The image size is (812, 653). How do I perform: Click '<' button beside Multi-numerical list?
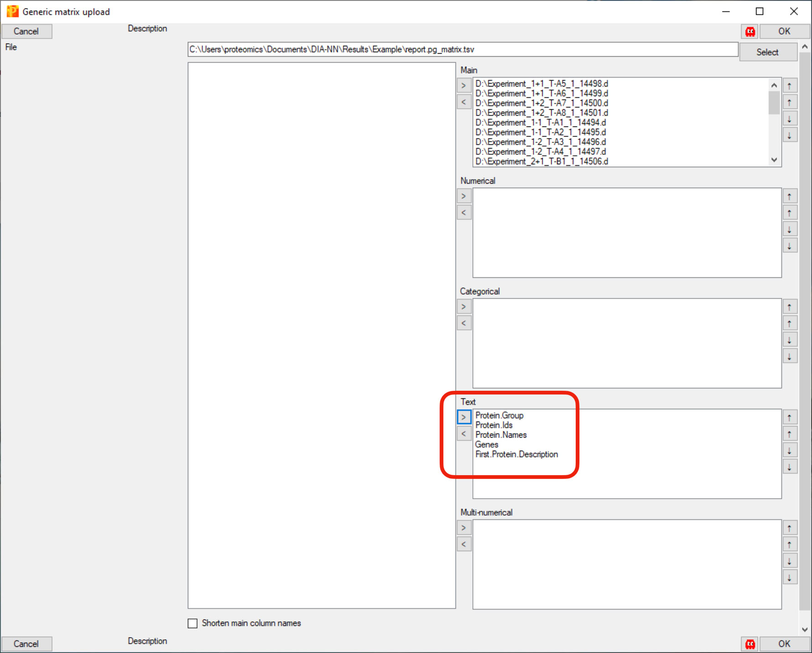[463, 544]
